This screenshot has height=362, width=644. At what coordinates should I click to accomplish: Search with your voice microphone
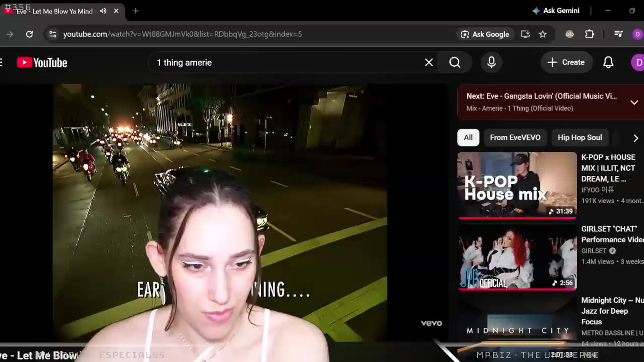(492, 63)
